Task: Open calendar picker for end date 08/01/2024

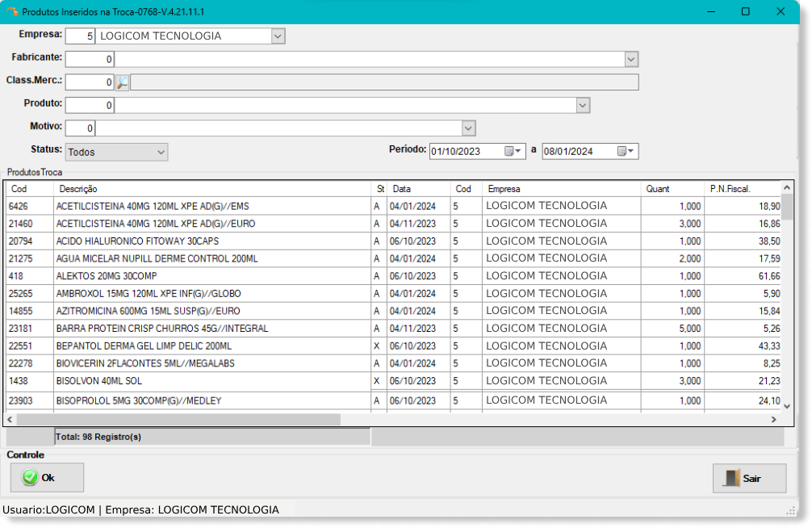Action: coord(626,151)
